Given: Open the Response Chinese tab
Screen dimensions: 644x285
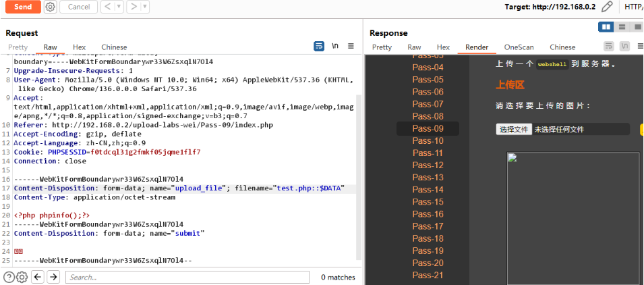Looking at the screenshot, I should coord(562,47).
